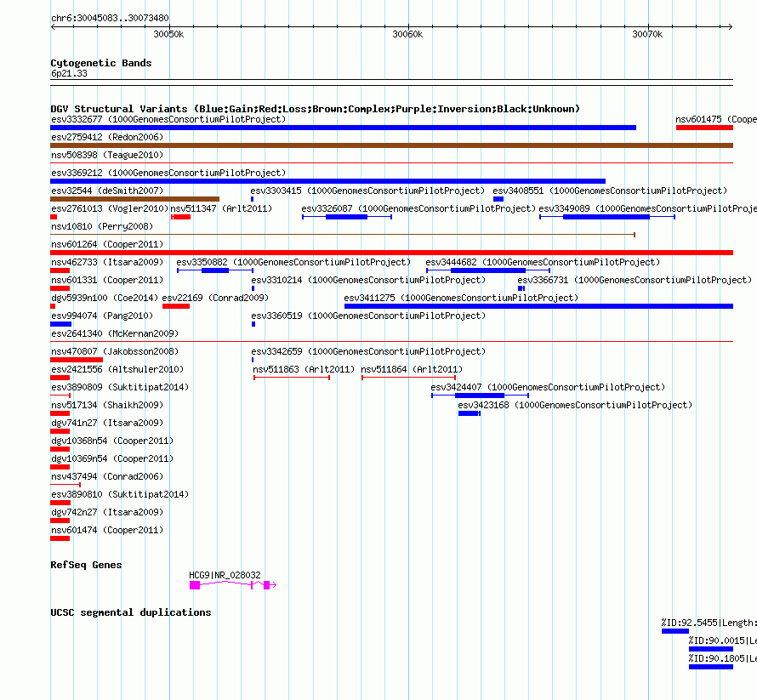Click the nsv470807 (Jakobsson2008) red bar
Viewport: 757px width, 700px height.
pos(77,360)
